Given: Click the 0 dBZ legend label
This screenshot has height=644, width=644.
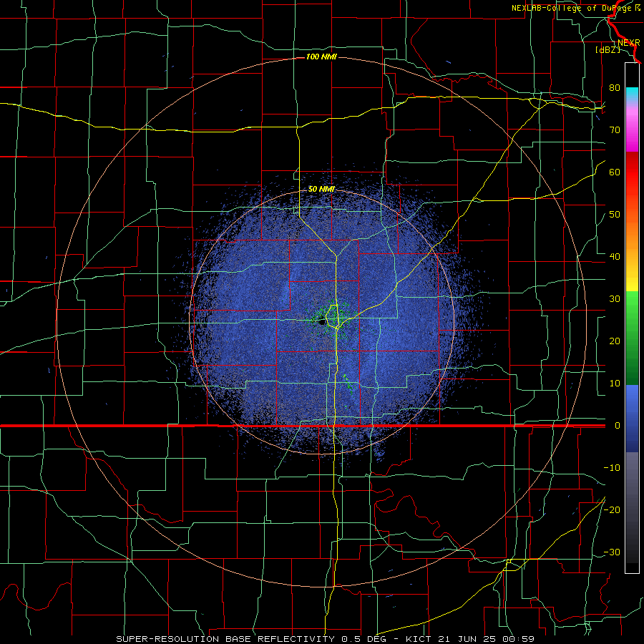Looking at the screenshot, I should click(618, 426).
